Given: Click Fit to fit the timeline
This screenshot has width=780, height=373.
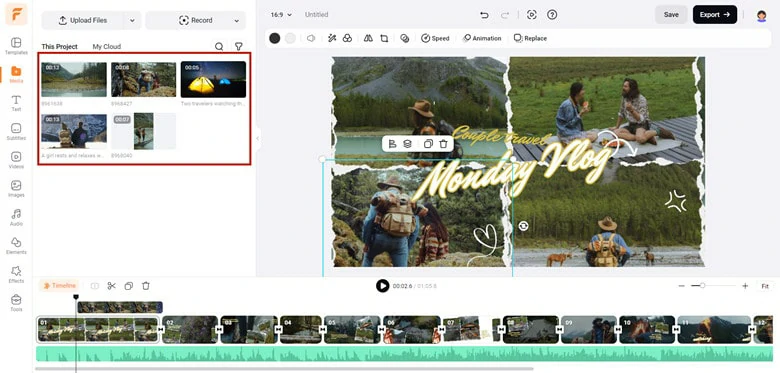Looking at the screenshot, I should pyautogui.click(x=765, y=286).
